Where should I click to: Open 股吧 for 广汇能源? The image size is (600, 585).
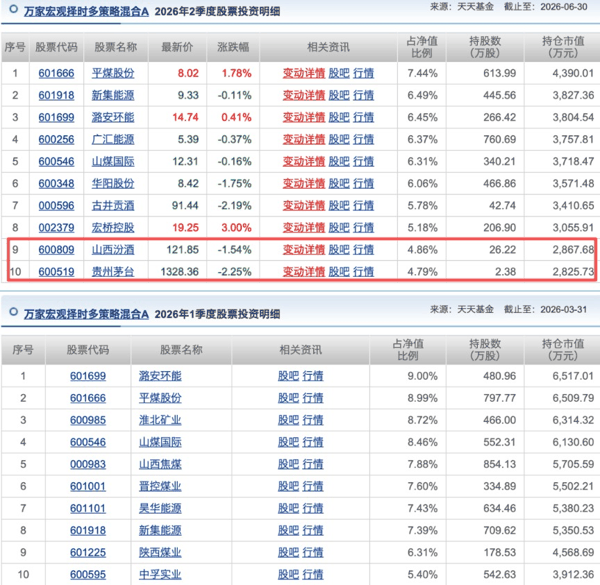pyautogui.click(x=339, y=140)
